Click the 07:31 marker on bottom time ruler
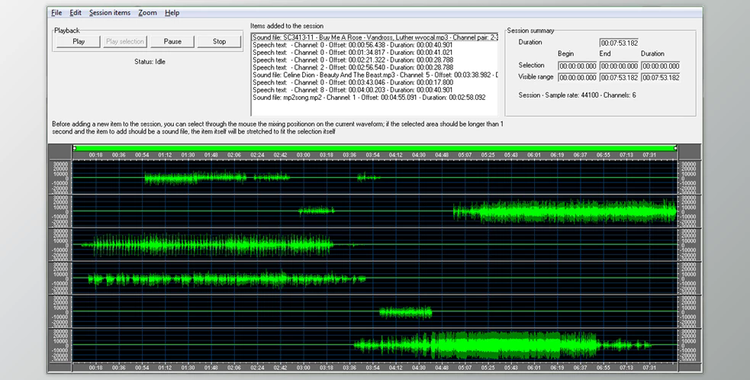This screenshot has height=380, width=750. 650,368
